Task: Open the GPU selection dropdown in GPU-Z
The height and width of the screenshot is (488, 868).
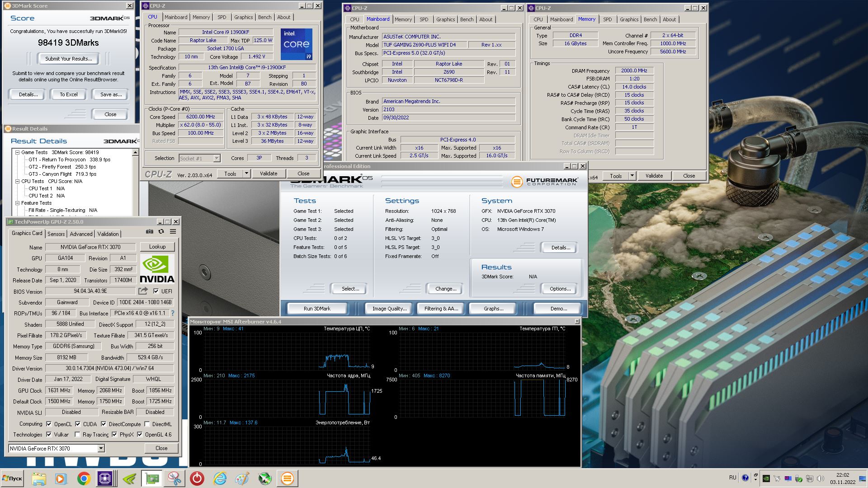Action: pyautogui.click(x=101, y=448)
